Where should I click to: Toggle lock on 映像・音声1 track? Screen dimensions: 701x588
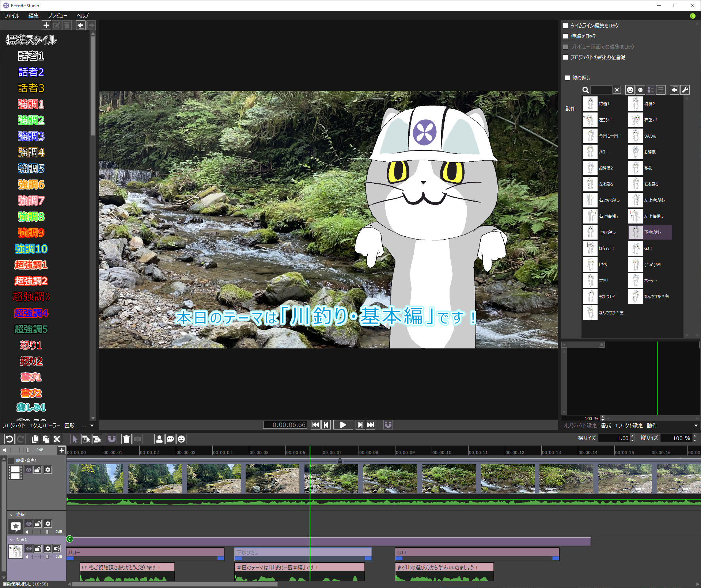pos(38,470)
